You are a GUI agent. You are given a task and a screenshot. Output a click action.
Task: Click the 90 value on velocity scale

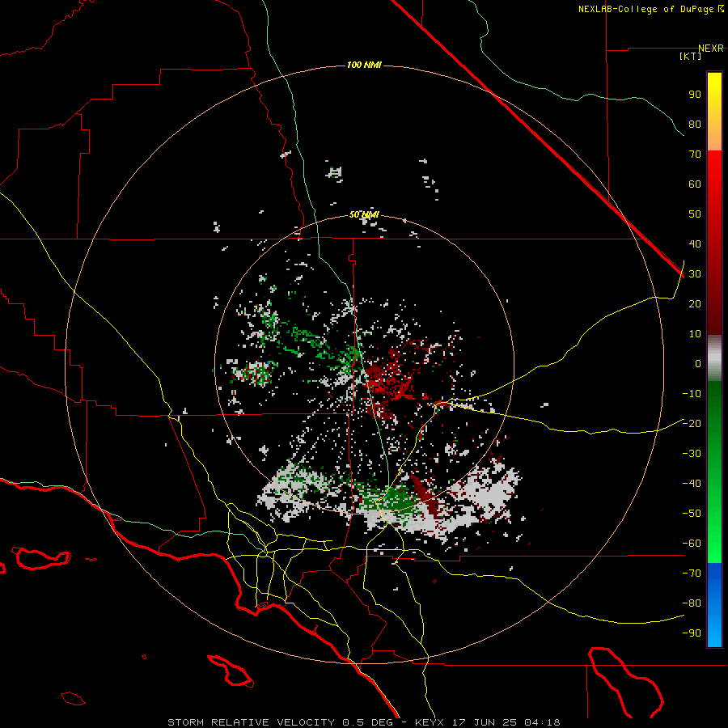point(695,95)
